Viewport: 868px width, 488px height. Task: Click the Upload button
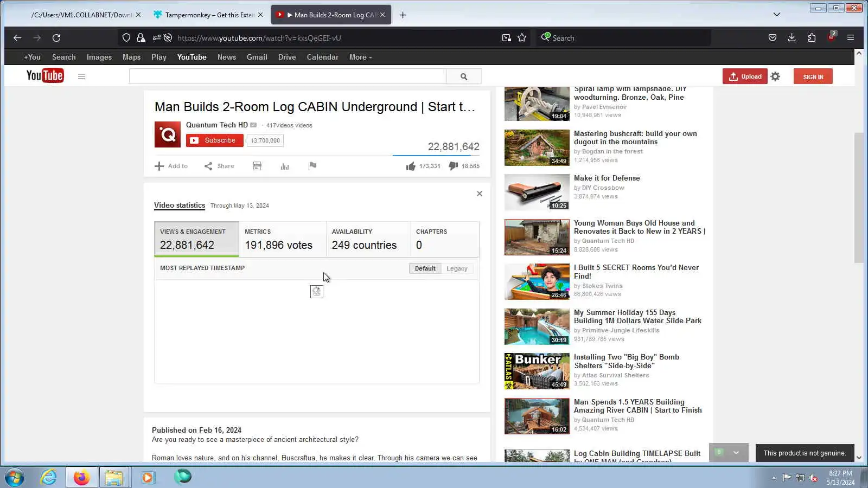(x=745, y=76)
